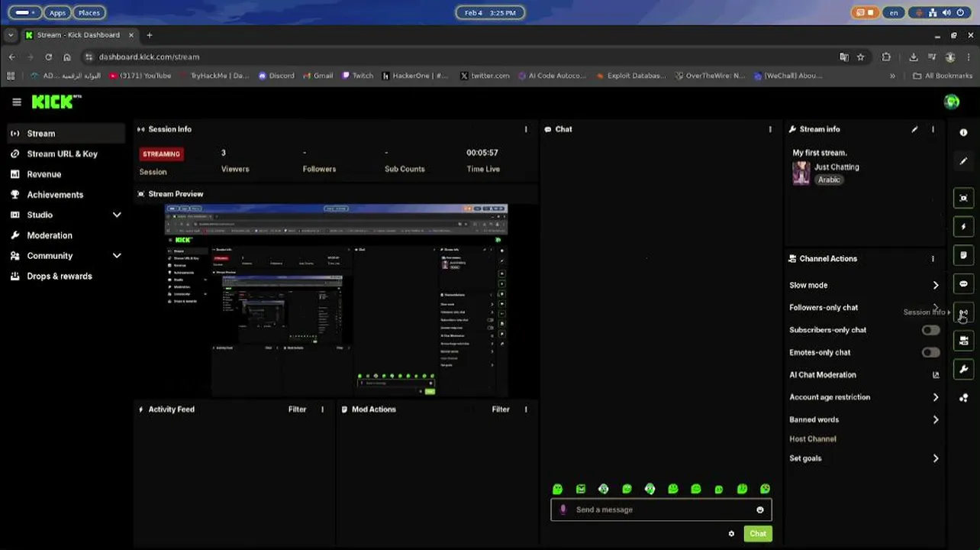
Task: Bookmark this page with star icon
Action: click(x=860, y=57)
